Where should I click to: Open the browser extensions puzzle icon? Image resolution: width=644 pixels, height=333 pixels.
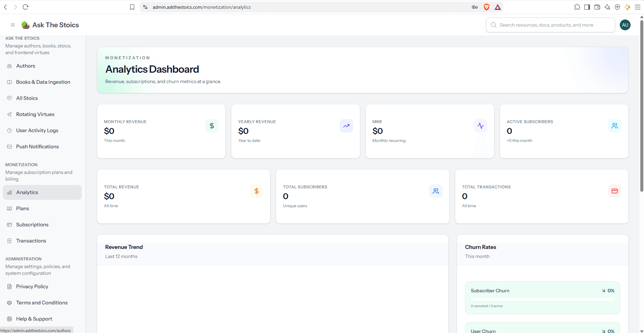[x=577, y=7]
